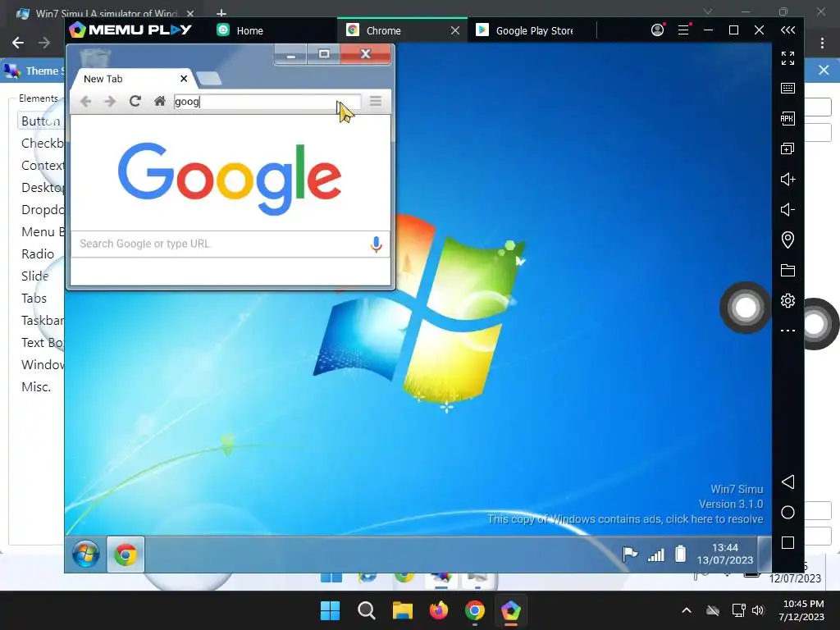This screenshot has width=840, height=630.
Task: Open MEmu GPS location icon
Action: pyautogui.click(x=787, y=240)
